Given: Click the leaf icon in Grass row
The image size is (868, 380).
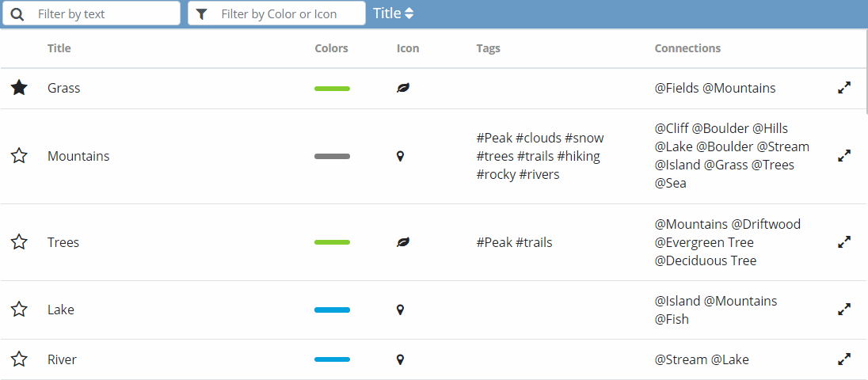Looking at the screenshot, I should [x=403, y=88].
